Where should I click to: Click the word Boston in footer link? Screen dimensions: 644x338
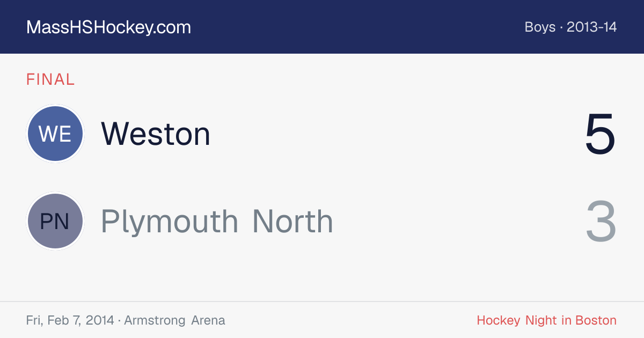coord(596,320)
